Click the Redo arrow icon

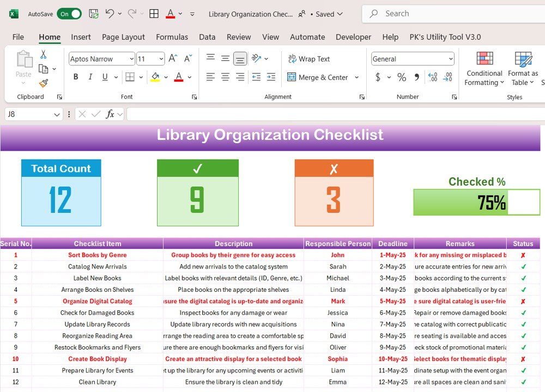click(132, 14)
